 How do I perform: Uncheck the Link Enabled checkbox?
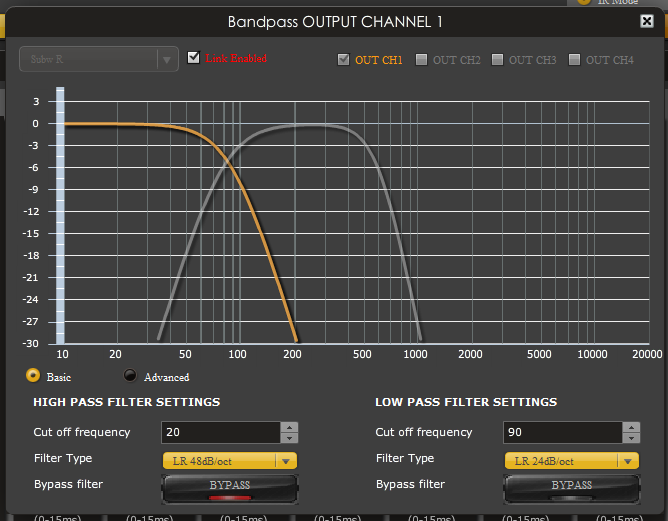tap(193, 58)
